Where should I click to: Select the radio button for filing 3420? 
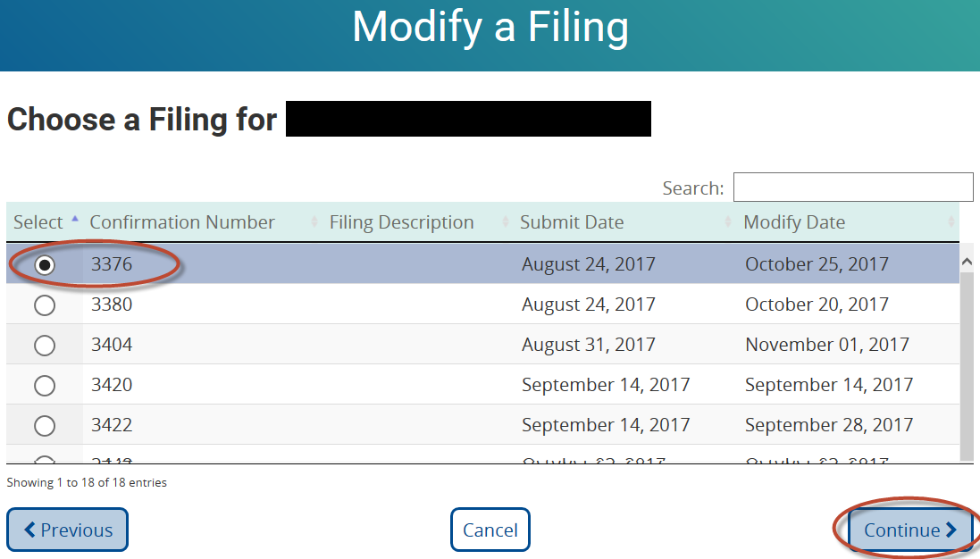click(44, 386)
